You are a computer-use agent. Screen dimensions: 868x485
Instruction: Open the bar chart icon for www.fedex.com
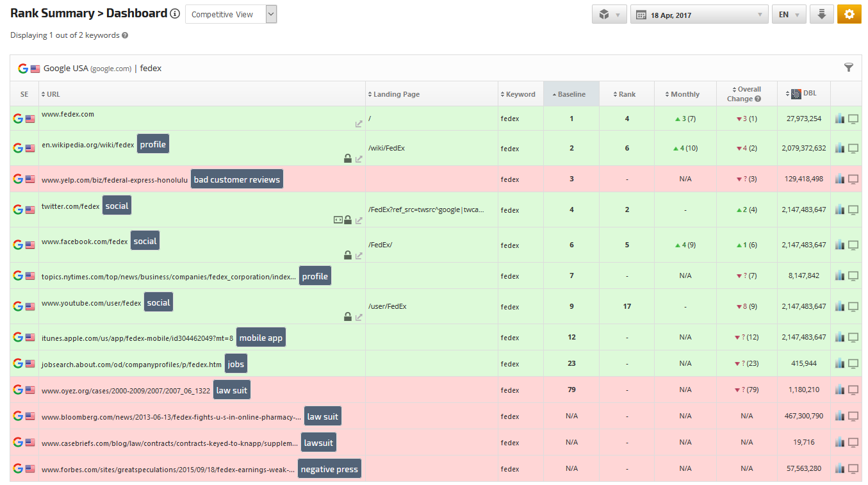pyautogui.click(x=840, y=119)
